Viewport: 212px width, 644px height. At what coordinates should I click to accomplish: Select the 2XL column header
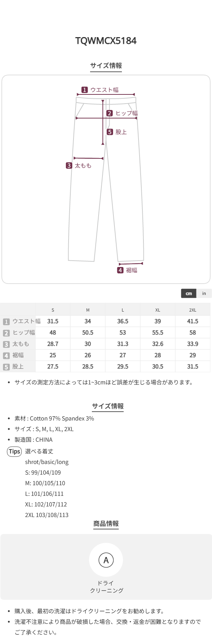(193, 310)
